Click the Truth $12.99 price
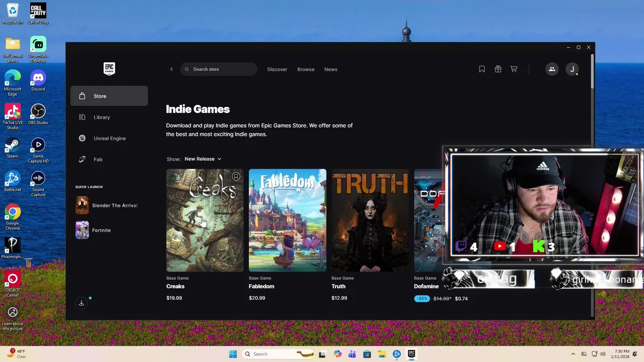 pos(339,298)
